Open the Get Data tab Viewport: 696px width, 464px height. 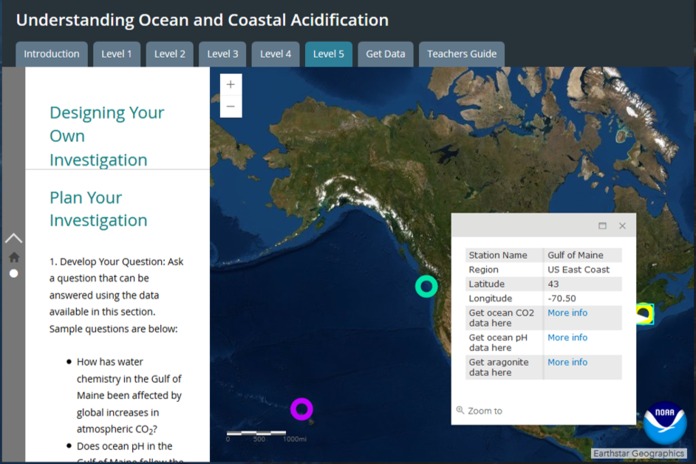tap(385, 54)
